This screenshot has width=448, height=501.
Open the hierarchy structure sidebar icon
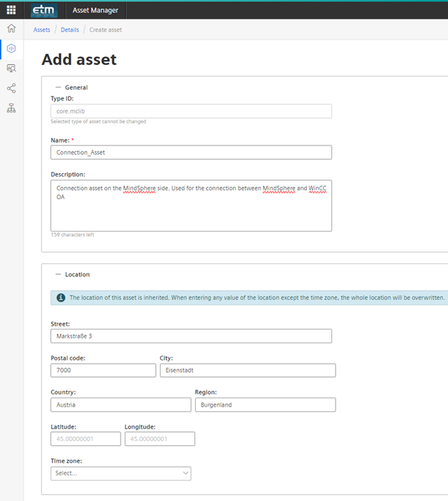click(x=11, y=108)
